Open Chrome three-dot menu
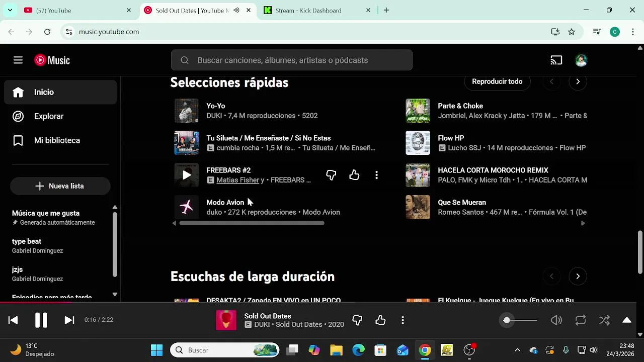The width and height of the screenshot is (644, 362). (x=632, y=32)
